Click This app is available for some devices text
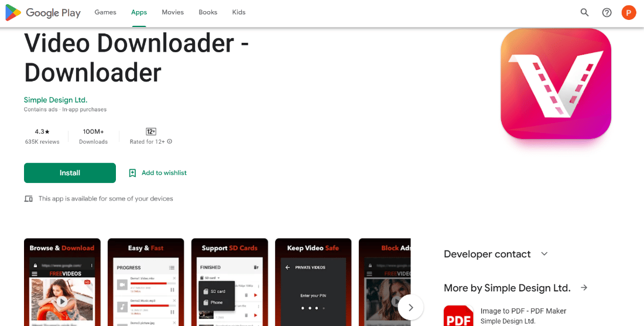The height and width of the screenshot is (326, 644). [106, 199]
